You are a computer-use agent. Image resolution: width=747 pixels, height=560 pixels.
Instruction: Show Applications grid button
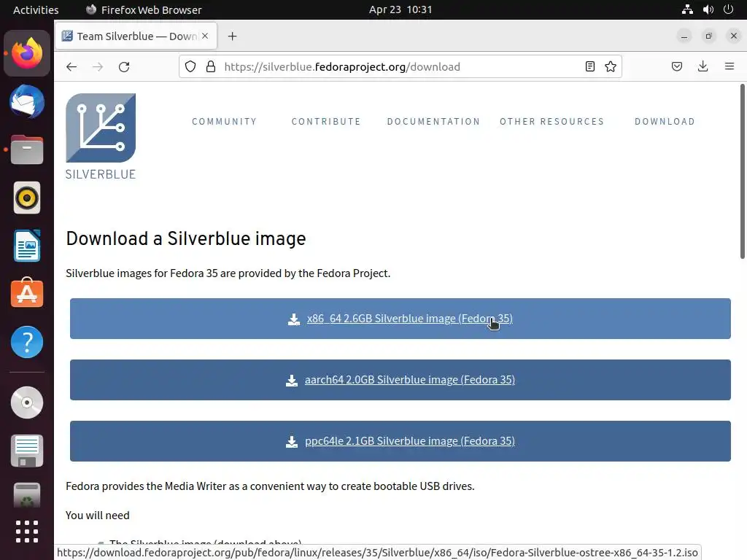pyautogui.click(x=27, y=532)
